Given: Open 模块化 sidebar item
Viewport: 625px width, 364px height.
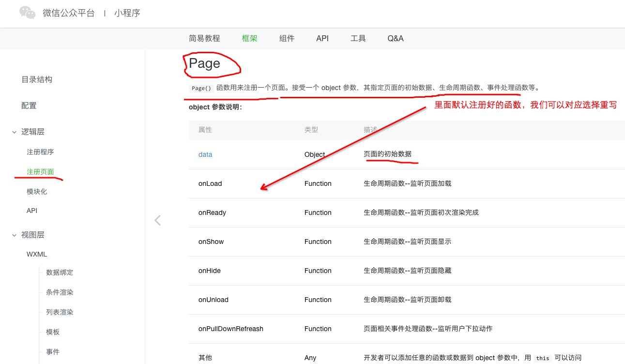Looking at the screenshot, I should (x=37, y=192).
